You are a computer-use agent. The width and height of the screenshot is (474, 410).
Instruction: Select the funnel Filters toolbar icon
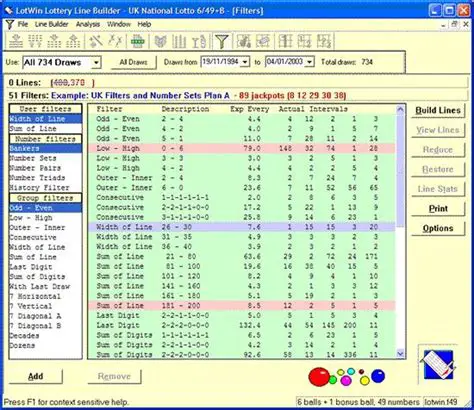(x=221, y=41)
